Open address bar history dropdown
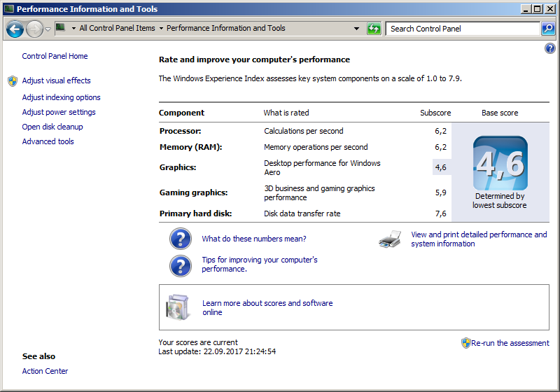 pos(356,29)
